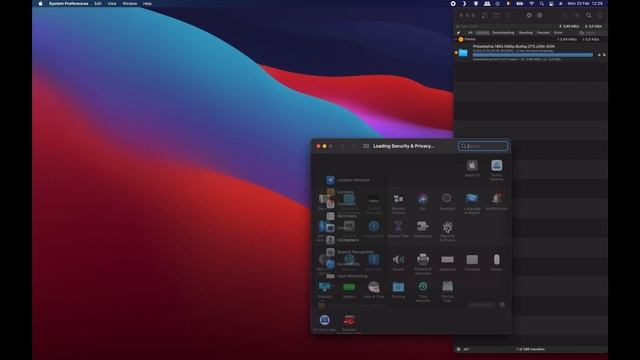Image resolution: width=640 pixels, height=360 pixels.
Task: Click the '1 of 286 transfers' status text
Action: [530, 349]
